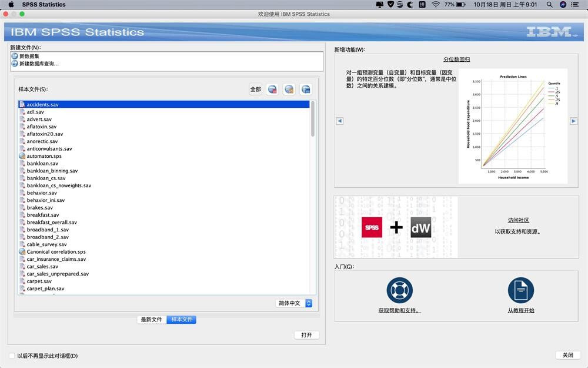Select behavior.sav in sample files
This screenshot has width=588, height=368.
click(164, 193)
